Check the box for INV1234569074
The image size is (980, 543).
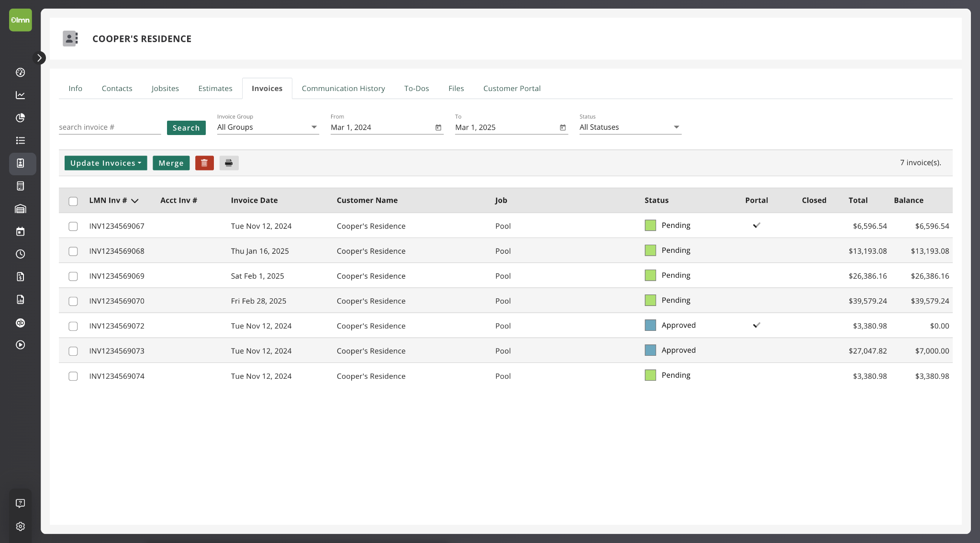pos(73,376)
